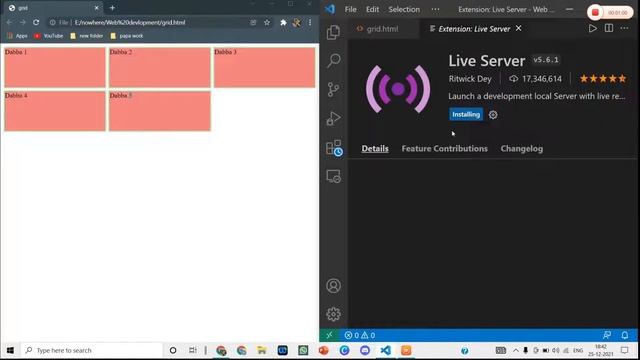Click the Dabba 1 box
This screenshot has height=360, width=640.
(x=55, y=67)
